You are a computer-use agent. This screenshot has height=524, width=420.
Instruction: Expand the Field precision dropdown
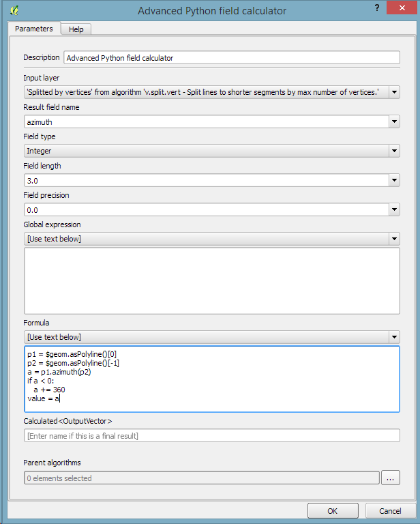(393, 209)
